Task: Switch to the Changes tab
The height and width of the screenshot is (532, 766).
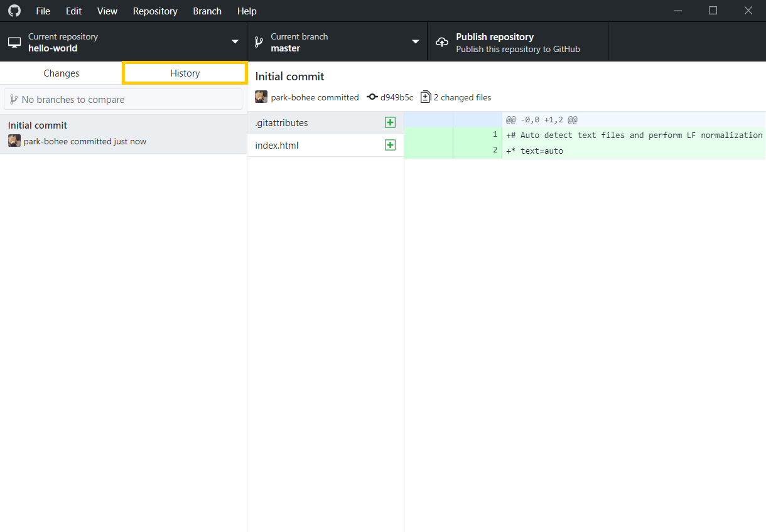Action: (x=62, y=73)
